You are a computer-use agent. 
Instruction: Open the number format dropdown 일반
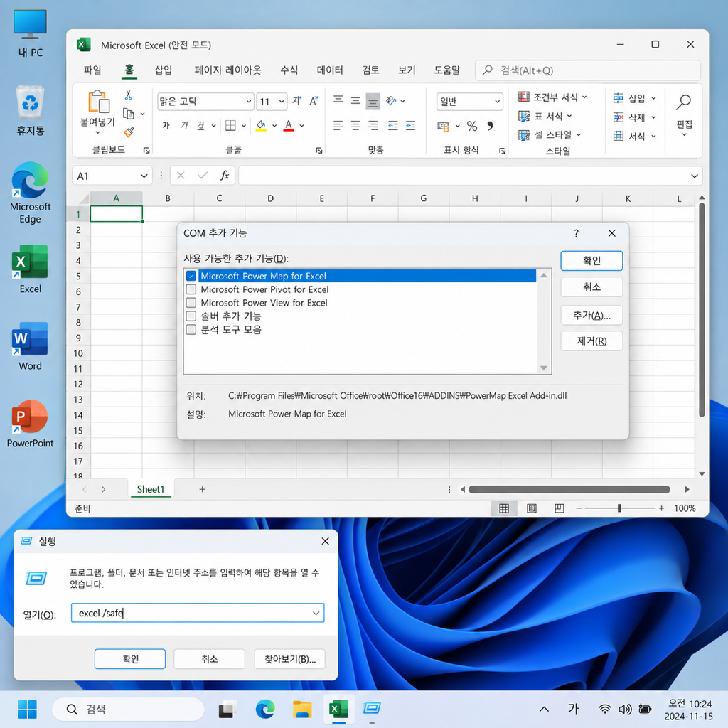click(x=497, y=101)
